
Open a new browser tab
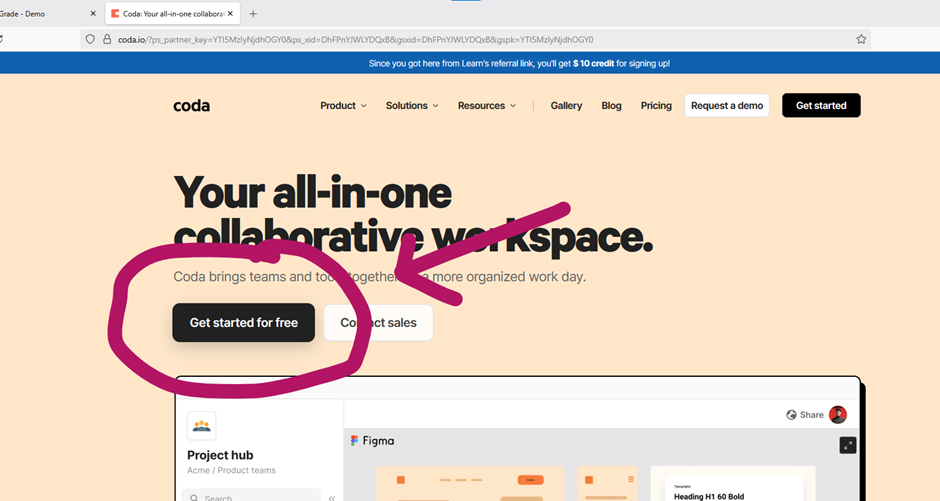click(x=253, y=13)
